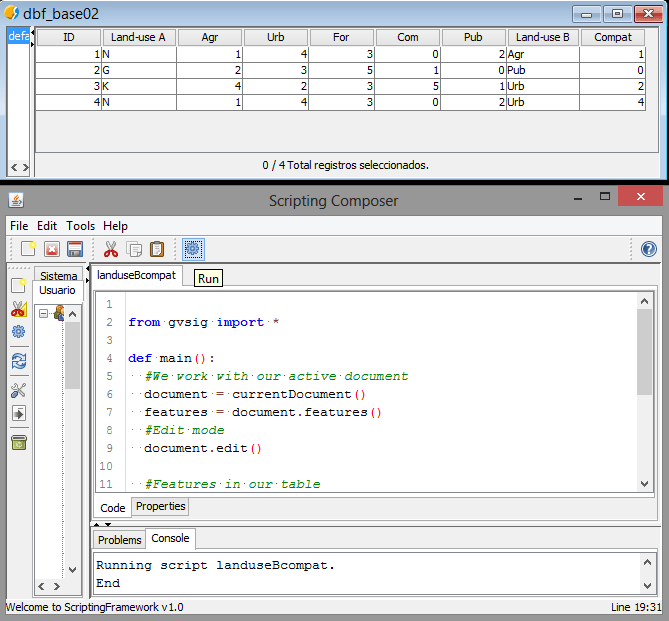This screenshot has width=669, height=621.
Task: Click the Paste clipboard icon in toolbar
Action: [156, 249]
